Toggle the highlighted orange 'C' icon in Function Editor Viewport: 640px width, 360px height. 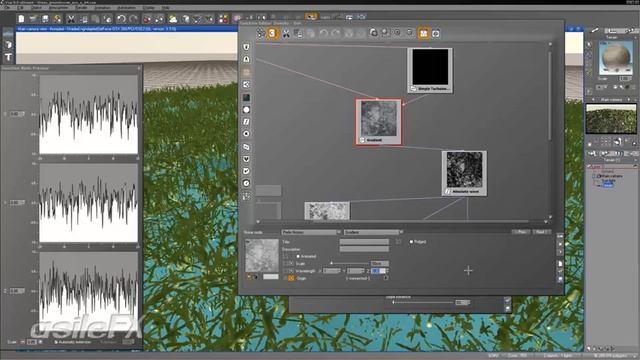point(272,33)
